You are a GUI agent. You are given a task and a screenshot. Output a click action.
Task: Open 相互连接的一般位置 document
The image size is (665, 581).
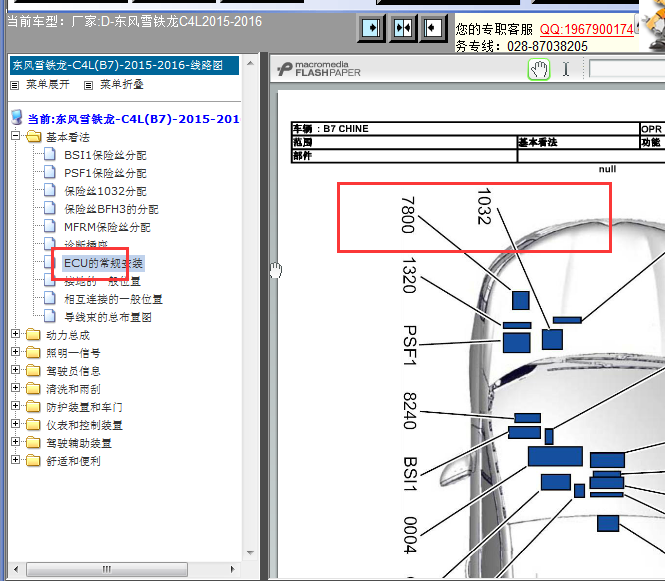pyautogui.click(x=113, y=299)
